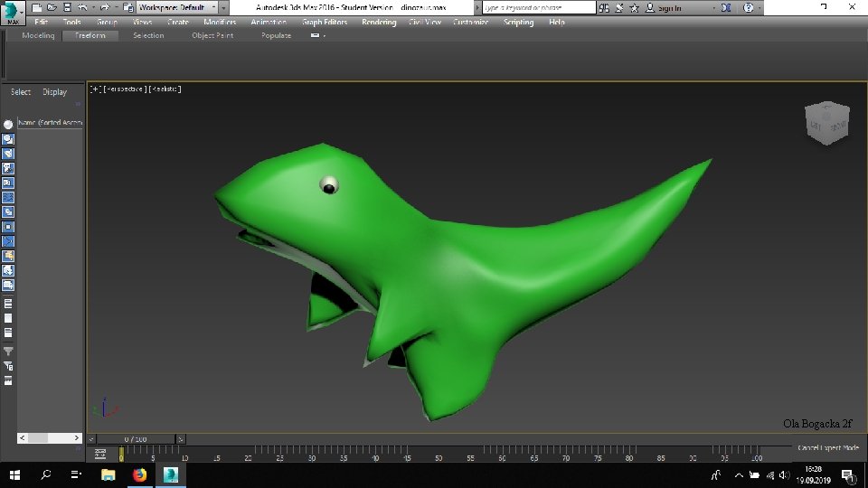This screenshot has width=868, height=488.
Task: Click the Open File folder icon
Action: 50,7
